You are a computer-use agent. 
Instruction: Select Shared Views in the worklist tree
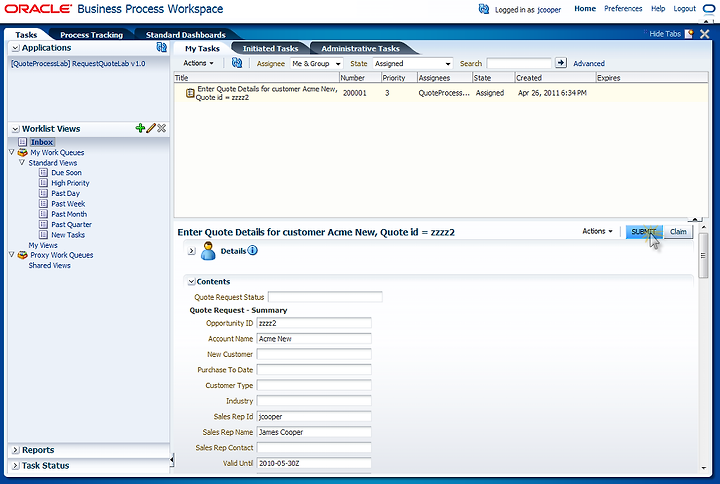[x=49, y=265]
